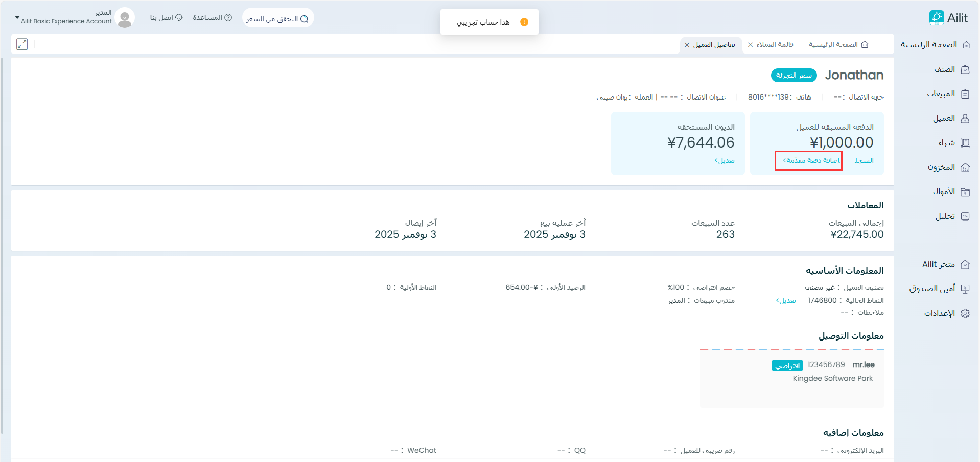Open the customer (العميل) sidebar icon
This screenshot has width=980, height=462.
point(965,118)
